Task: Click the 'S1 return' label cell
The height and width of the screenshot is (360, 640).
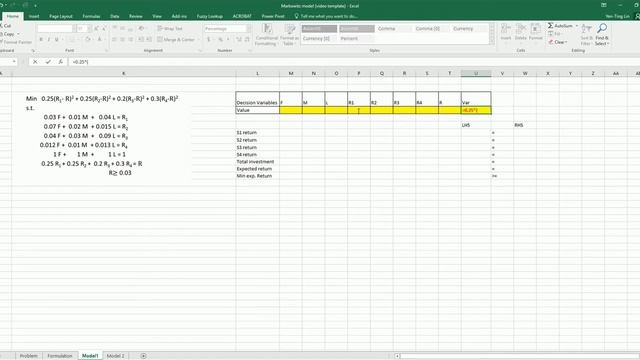Action: pyautogui.click(x=258, y=133)
